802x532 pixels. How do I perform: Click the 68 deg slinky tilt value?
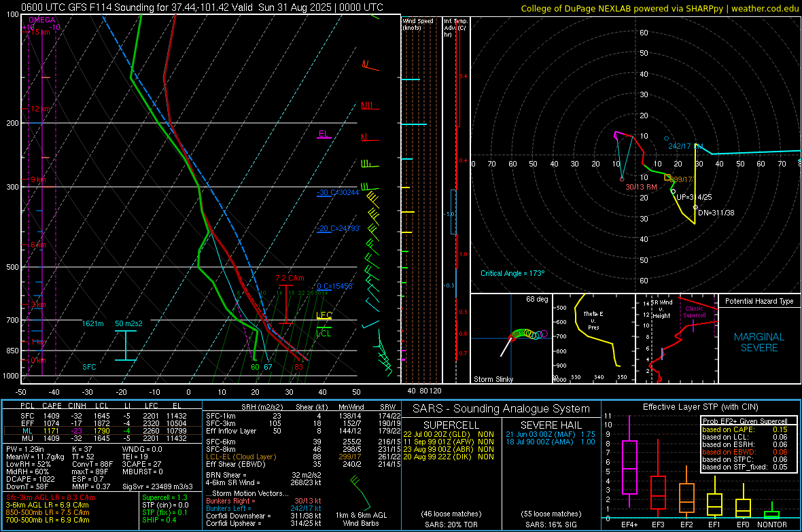pos(537,299)
